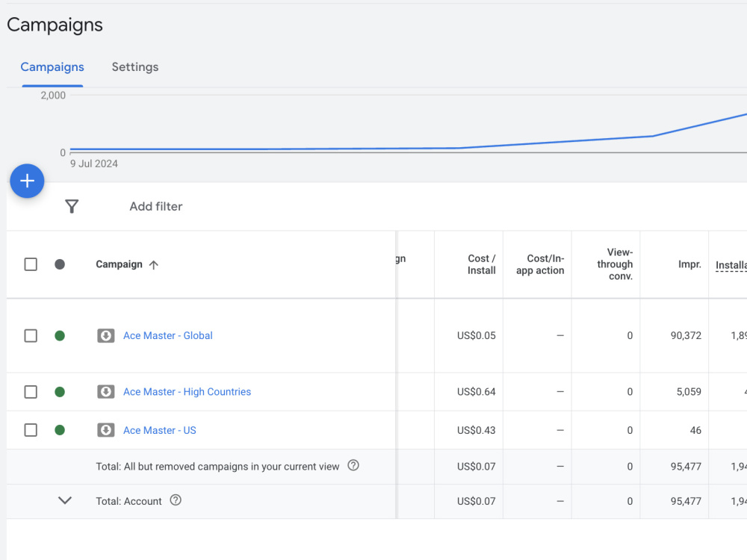Switch to the Settings tab
The height and width of the screenshot is (560, 747).
click(135, 67)
